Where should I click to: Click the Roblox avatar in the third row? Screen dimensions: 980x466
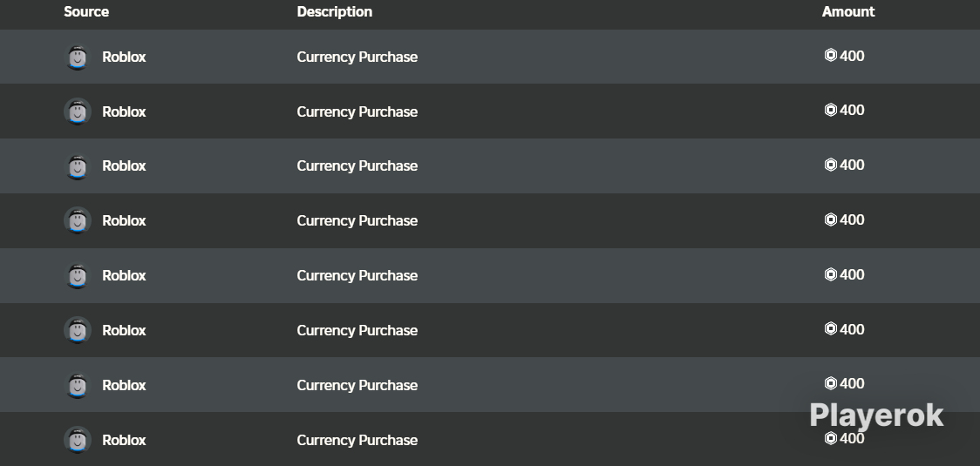tap(78, 166)
